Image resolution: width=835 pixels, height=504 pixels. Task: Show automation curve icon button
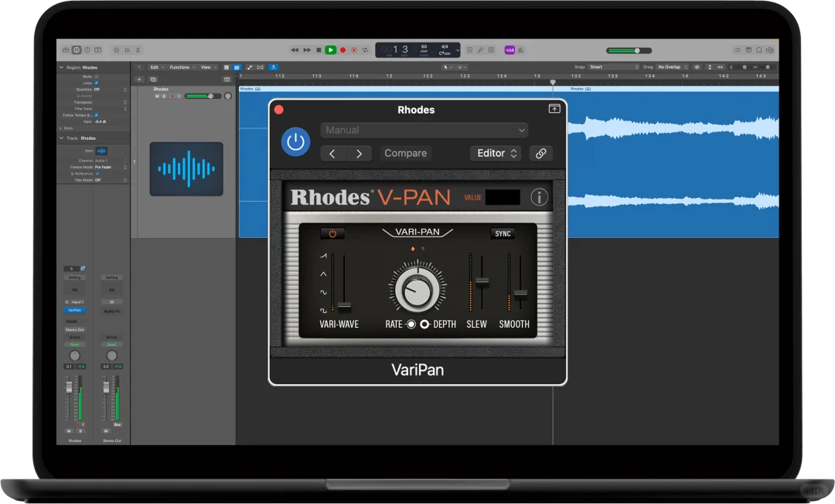(249, 67)
